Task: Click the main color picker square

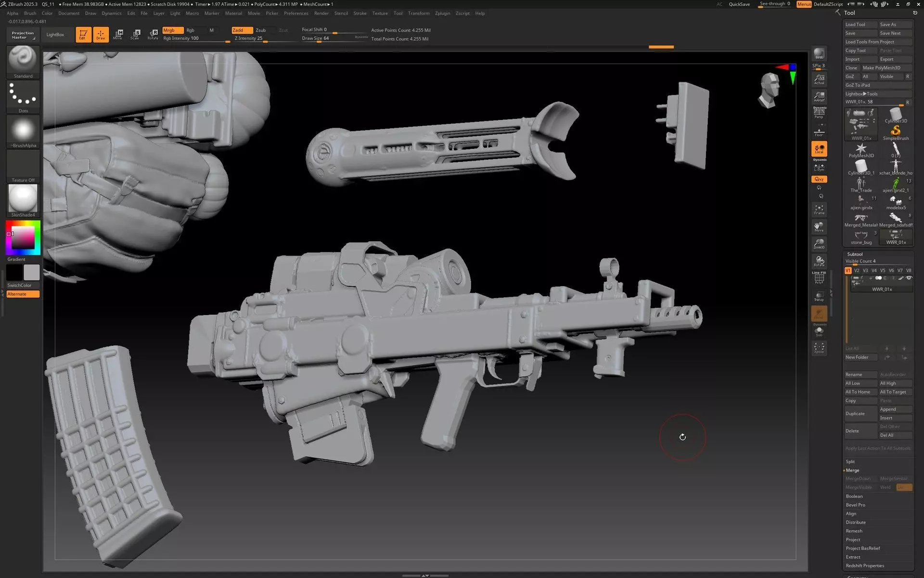Action: coord(23,237)
